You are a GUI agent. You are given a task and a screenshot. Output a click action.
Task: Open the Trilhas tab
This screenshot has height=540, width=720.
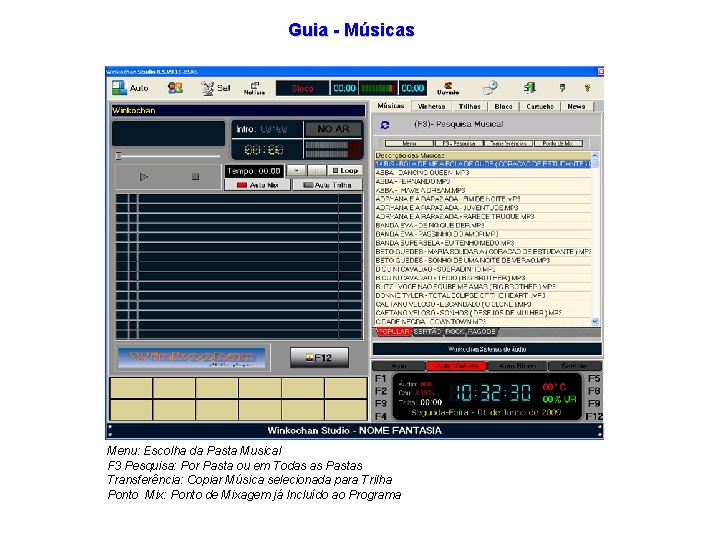469,107
